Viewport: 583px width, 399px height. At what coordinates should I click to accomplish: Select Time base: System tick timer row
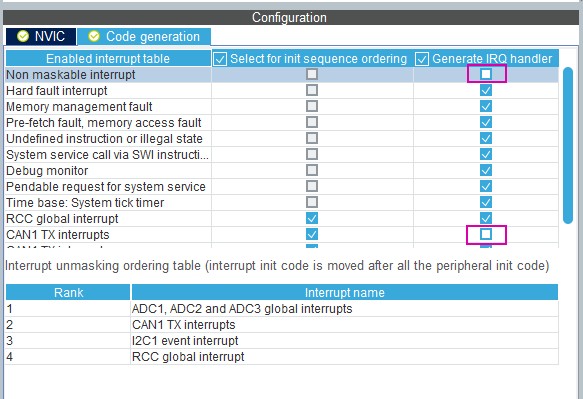[x=85, y=203]
